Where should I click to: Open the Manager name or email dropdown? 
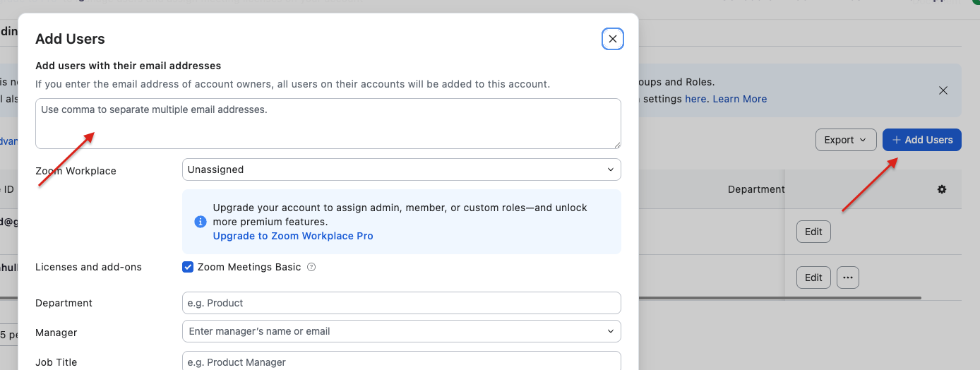pyautogui.click(x=402, y=331)
